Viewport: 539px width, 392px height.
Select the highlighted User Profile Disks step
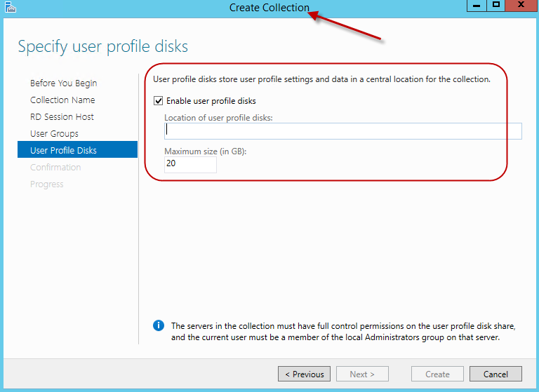[63, 151]
